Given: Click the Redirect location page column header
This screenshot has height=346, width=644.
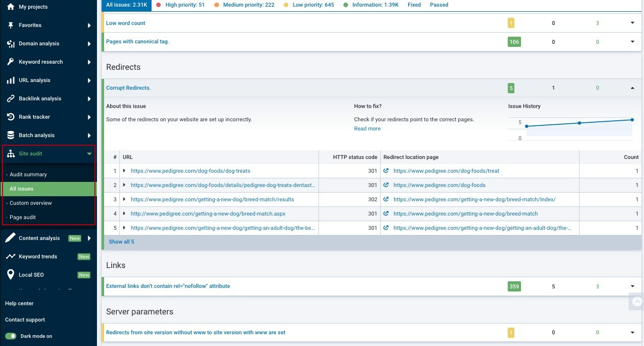Looking at the screenshot, I should pyautogui.click(x=411, y=157).
